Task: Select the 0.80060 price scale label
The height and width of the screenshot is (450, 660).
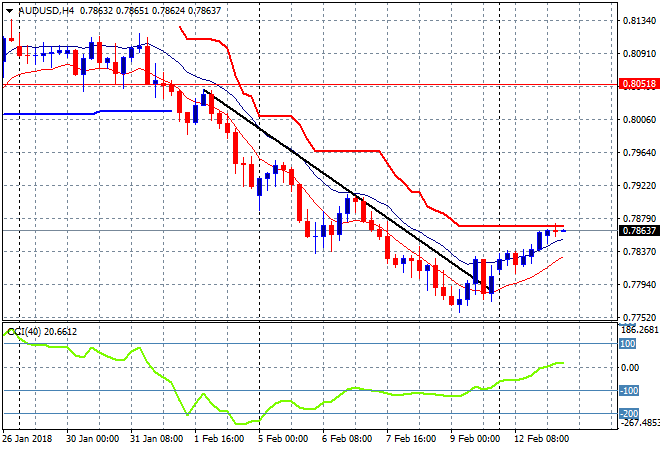Action: 639,120
